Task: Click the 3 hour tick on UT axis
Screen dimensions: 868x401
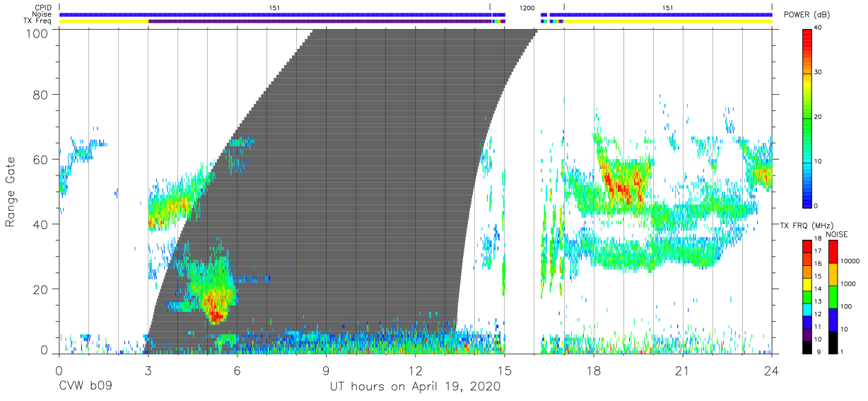Action: [x=148, y=370]
